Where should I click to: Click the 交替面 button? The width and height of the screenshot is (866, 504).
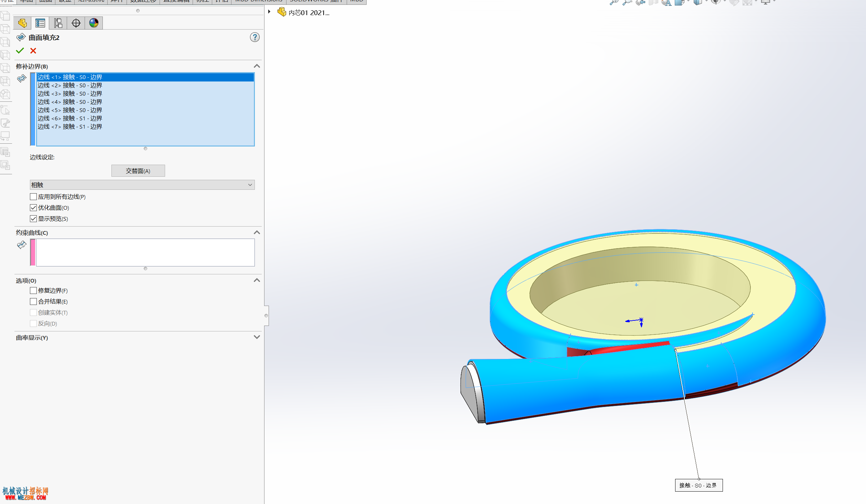point(138,171)
